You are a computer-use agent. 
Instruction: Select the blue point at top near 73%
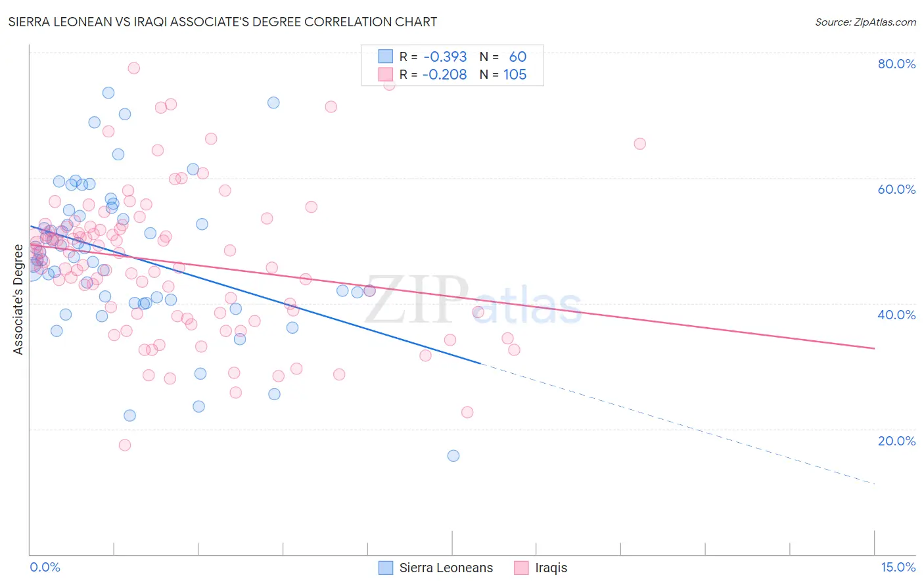(x=108, y=93)
